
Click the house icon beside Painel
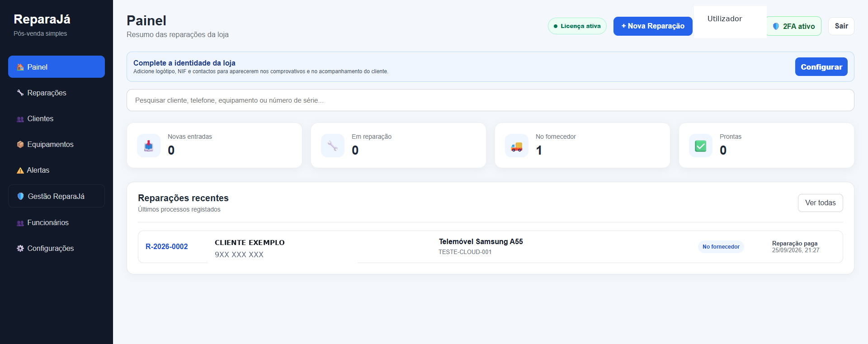[x=20, y=67]
